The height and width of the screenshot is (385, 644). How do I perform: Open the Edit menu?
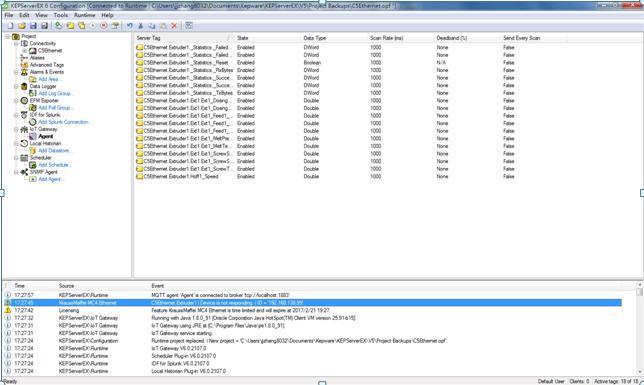tap(24, 15)
